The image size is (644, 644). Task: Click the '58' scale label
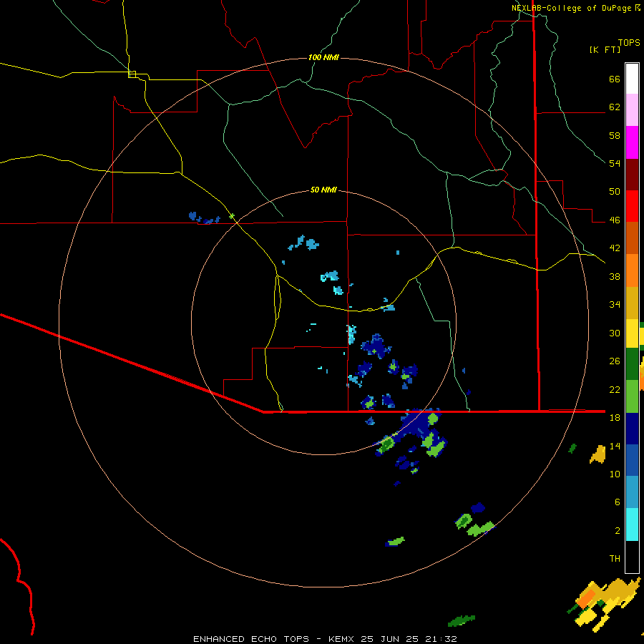click(x=615, y=135)
